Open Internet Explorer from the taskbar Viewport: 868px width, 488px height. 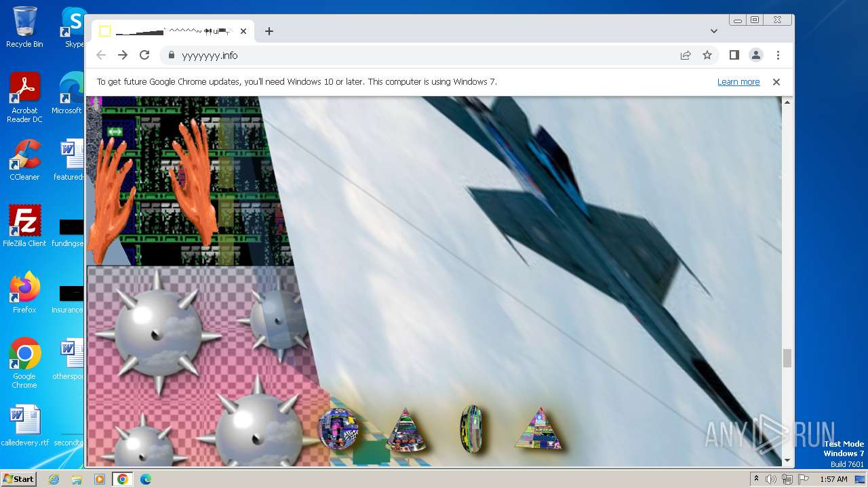(54, 479)
